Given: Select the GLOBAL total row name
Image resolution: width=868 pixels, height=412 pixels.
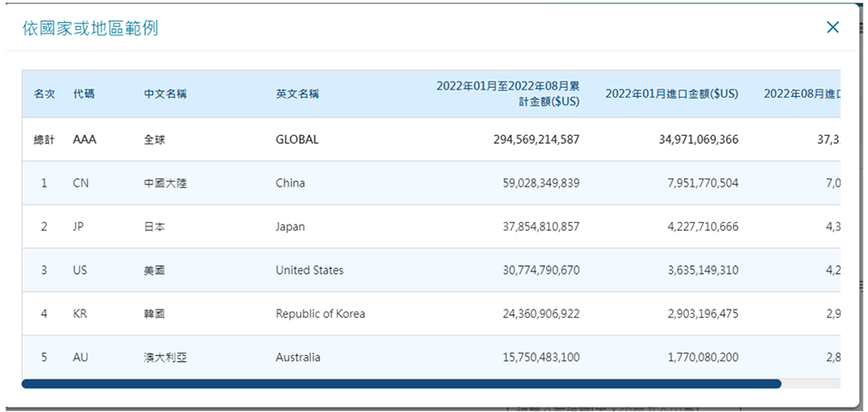Looking at the screenshot, I should 297,140.
